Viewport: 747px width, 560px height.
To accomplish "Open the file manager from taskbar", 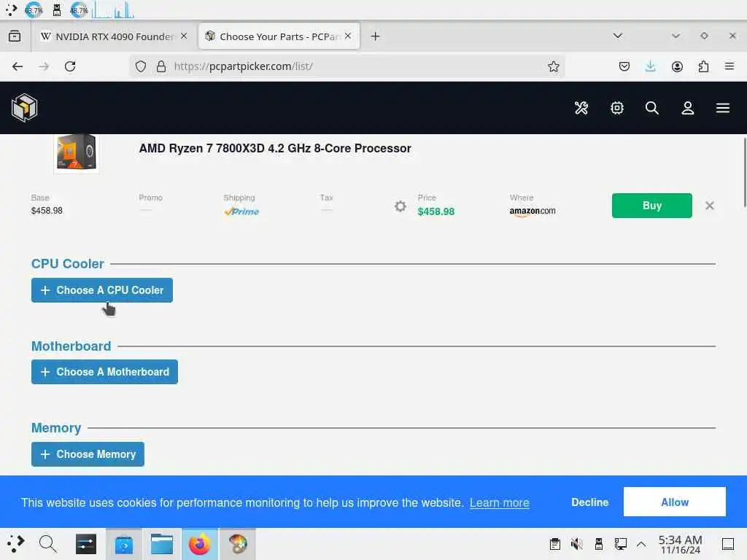I will 162,544.
